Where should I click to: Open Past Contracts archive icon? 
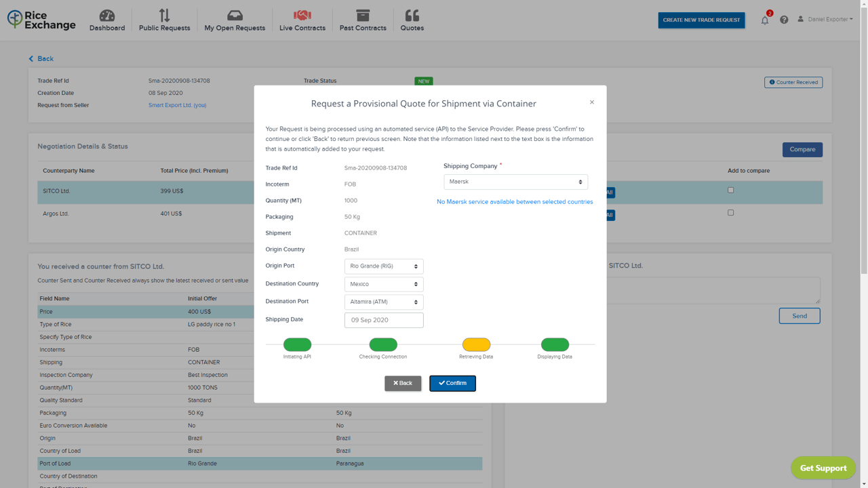363,15
